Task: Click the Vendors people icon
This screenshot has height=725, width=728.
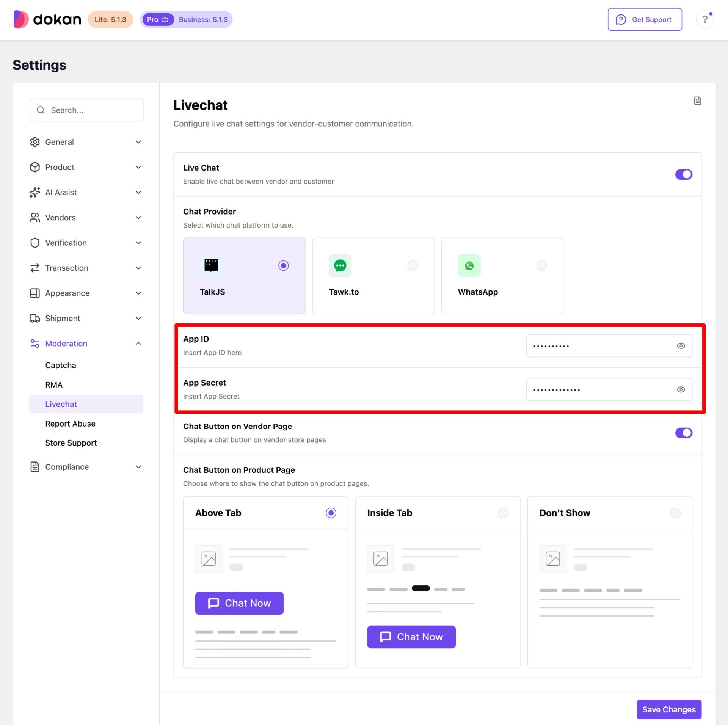Action: [35, 218]
